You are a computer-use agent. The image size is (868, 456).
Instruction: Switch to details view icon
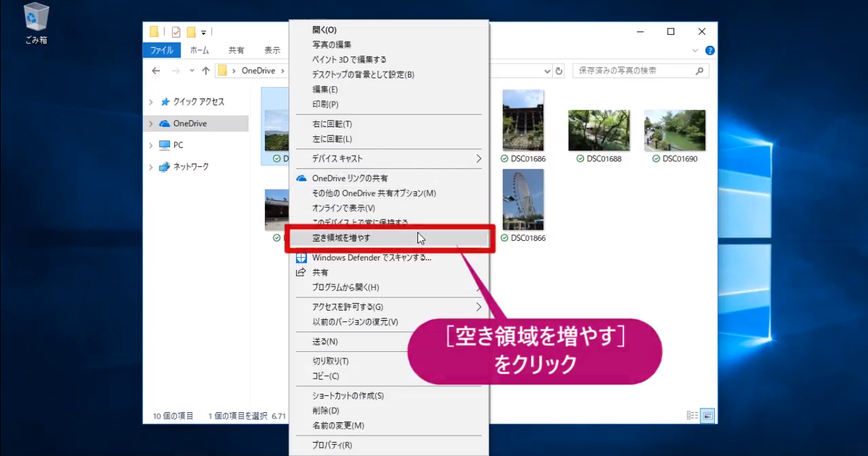click(693, 415)
